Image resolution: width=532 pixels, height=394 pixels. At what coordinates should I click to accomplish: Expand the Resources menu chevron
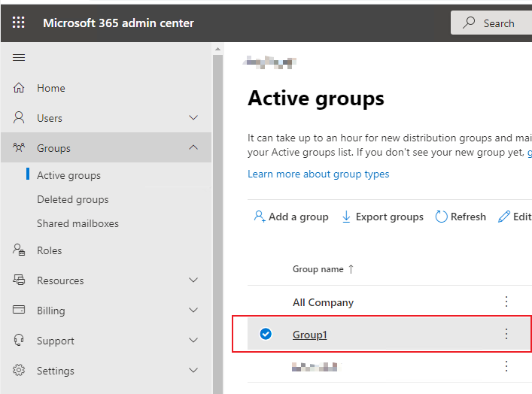tap(193, 280)
